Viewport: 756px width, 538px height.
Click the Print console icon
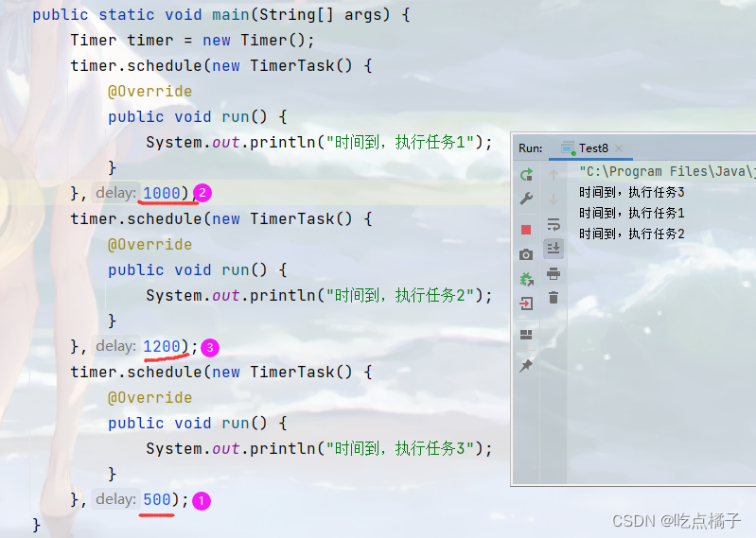pyautogui.click(x=554, y=273)
